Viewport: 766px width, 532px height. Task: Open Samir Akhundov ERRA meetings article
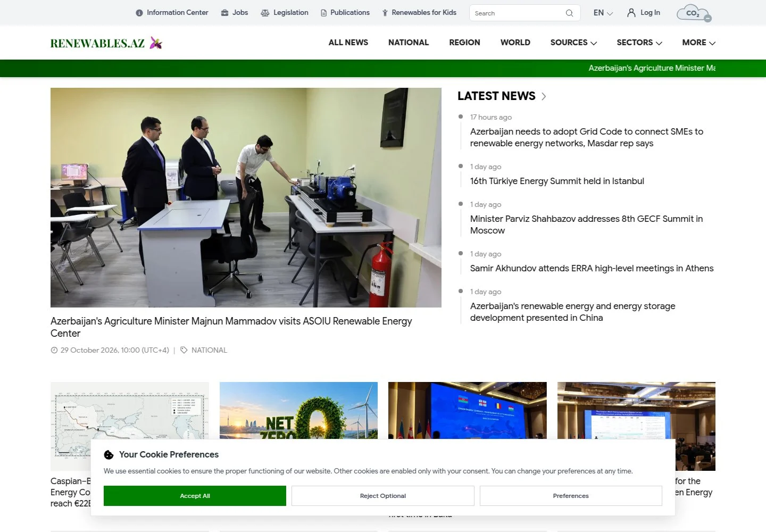(592, 268)
